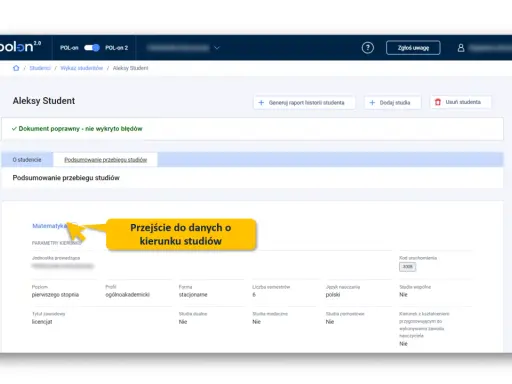The image size is (512, 384).
Task: Click the POL-on logo
Action: (x=20, y=47)
